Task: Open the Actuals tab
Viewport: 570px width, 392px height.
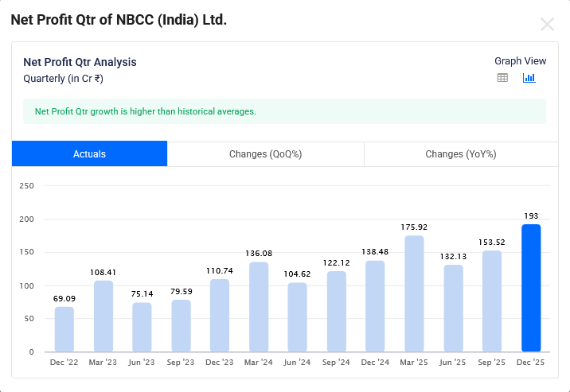Action: pos(89,154)
